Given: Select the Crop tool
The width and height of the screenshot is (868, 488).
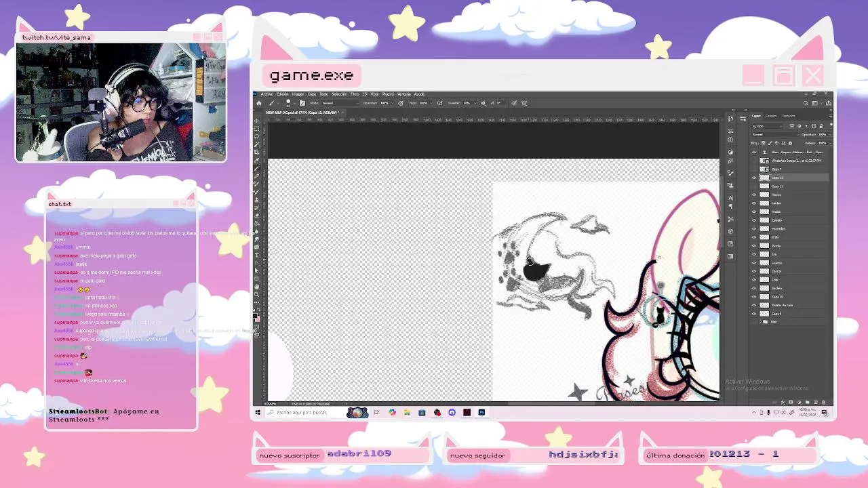Looking at the screenshot, I should 256,152.
